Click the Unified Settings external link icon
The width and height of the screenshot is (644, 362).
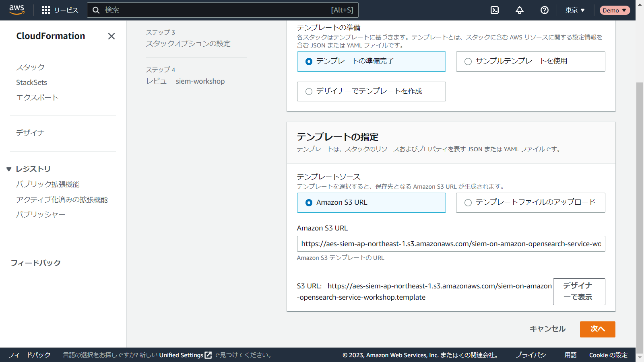tap(208, 355)
